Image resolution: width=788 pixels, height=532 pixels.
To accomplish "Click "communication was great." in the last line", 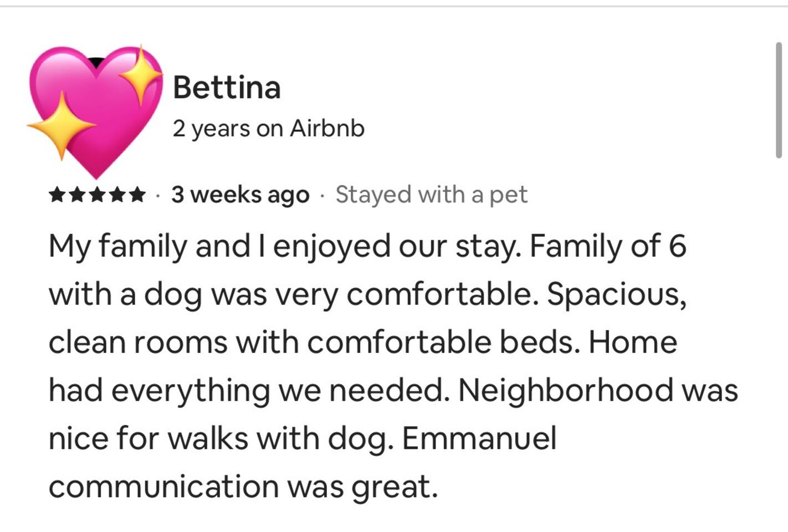I will [243, 487].
